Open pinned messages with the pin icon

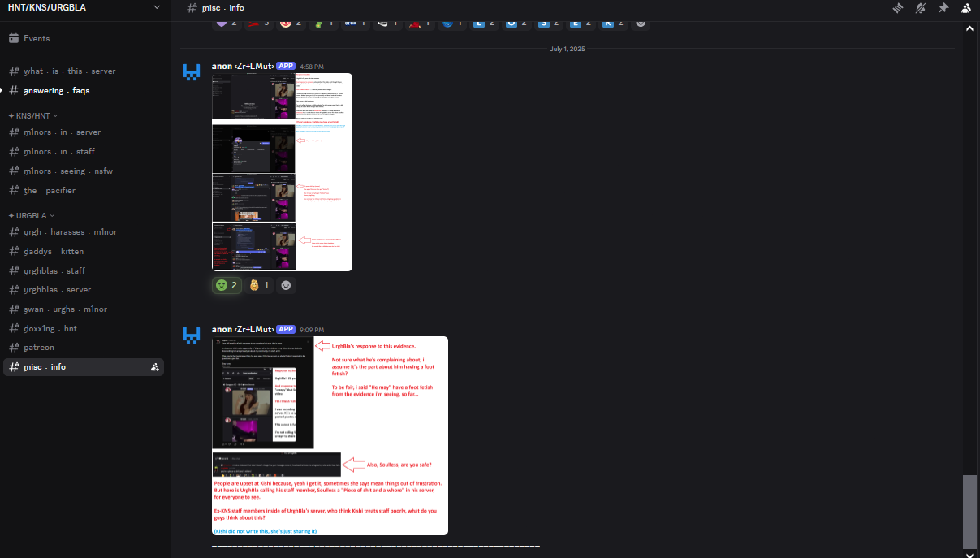[x=943, y=8]
